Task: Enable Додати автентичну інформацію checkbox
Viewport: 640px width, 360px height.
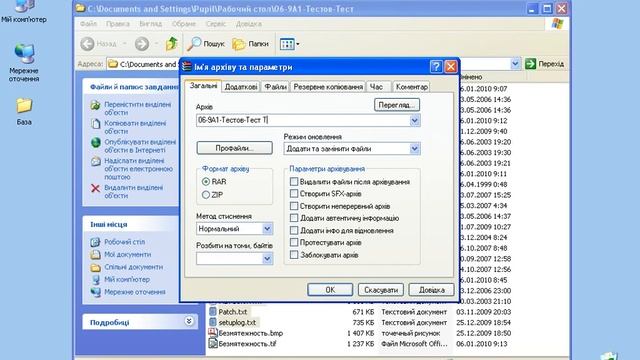Action: [x=294, y=218]
